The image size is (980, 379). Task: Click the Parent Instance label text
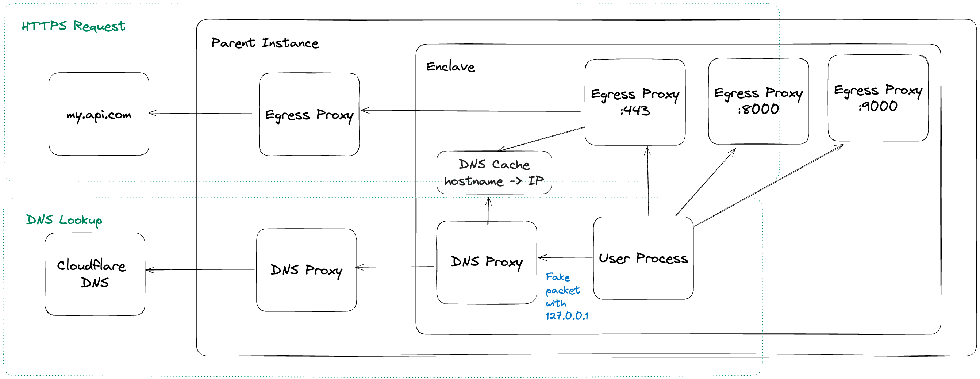pos(265,43)
